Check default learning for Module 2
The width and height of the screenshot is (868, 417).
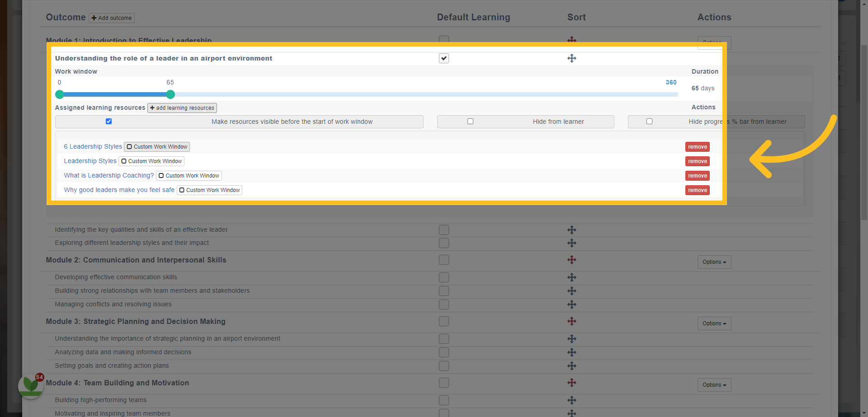pos(444,260)
